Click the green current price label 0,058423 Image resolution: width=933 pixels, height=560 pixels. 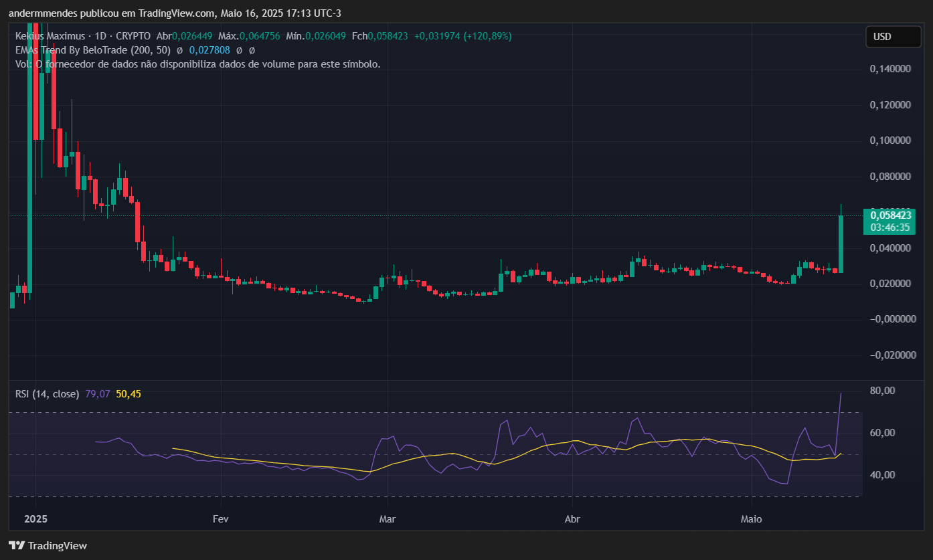pos(890,215)
